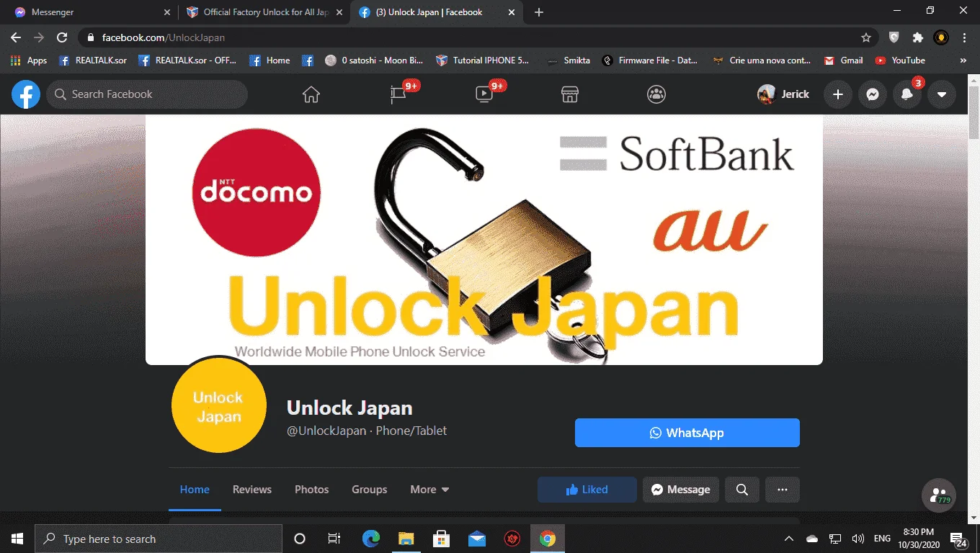The image size is (980, 553).
Task: Open Messenger from the Facebook header
Action: 872,94
